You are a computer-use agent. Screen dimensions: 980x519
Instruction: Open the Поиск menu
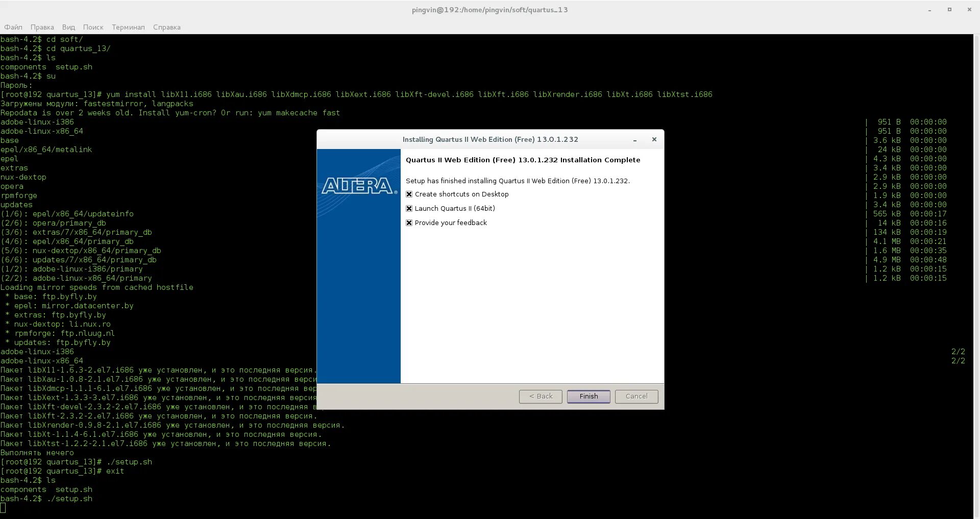[x=93, y=27]
